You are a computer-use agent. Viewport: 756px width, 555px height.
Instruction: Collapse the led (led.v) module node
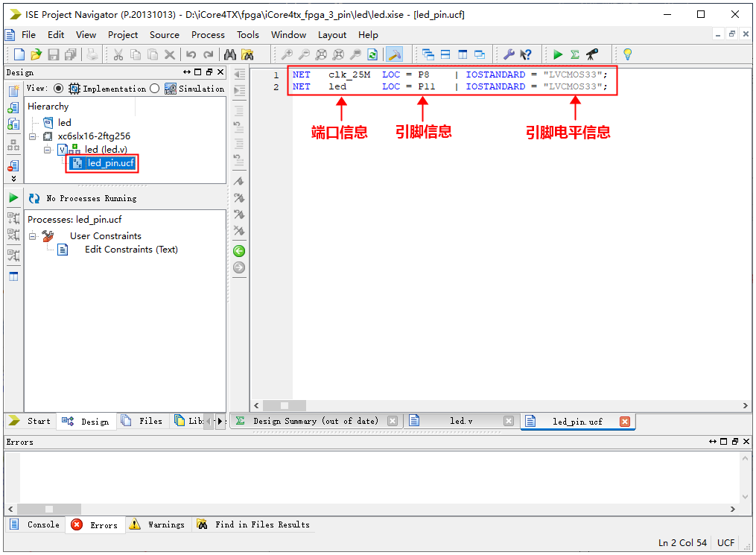tap(47, 150)
